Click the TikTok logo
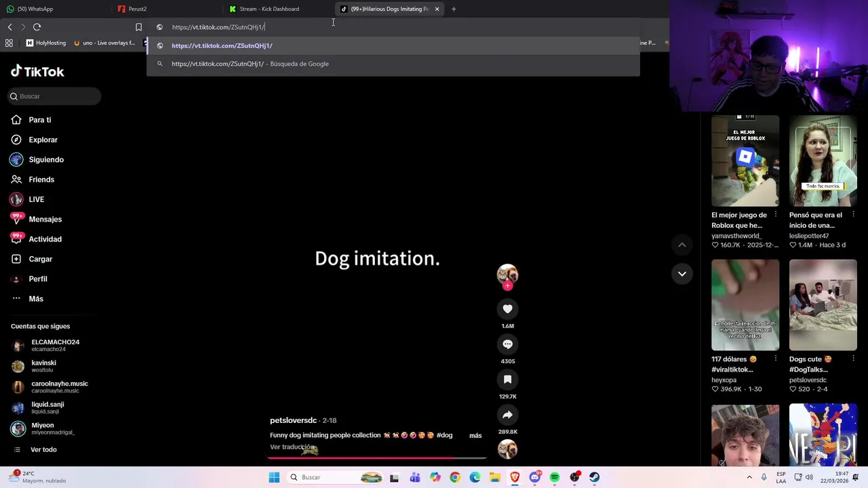868x488 pixels. 37,71
